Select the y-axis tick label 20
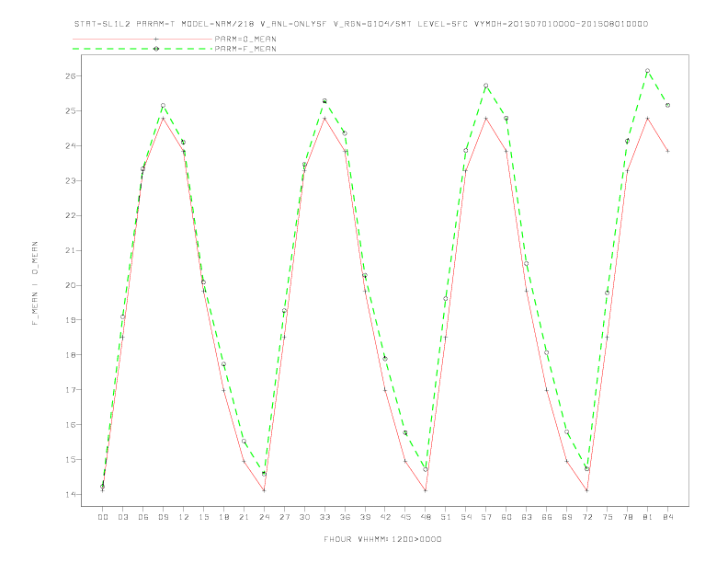Viewport: 728px width, 563px height. pyautogui.click(x=71, y=285)
